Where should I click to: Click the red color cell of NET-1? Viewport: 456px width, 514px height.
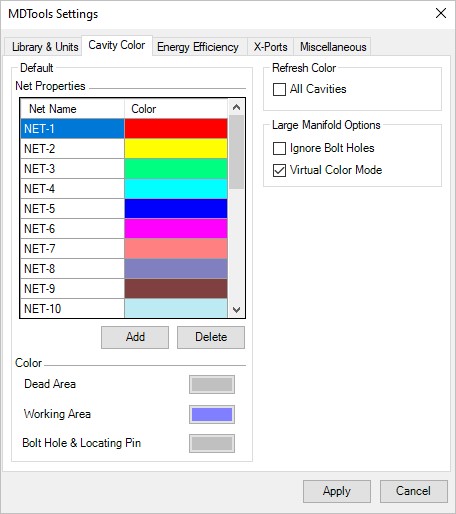[176, 129]
